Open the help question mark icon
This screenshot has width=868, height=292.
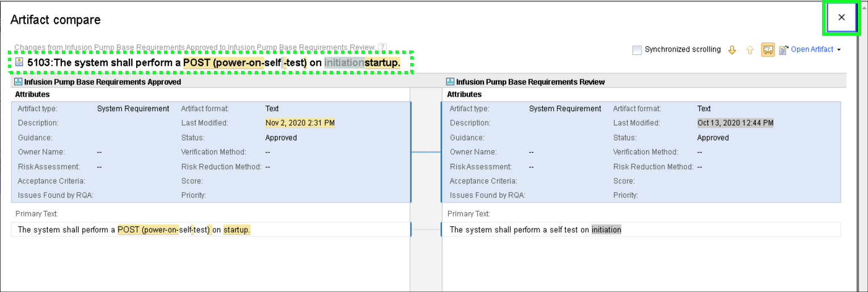[382, 47]
